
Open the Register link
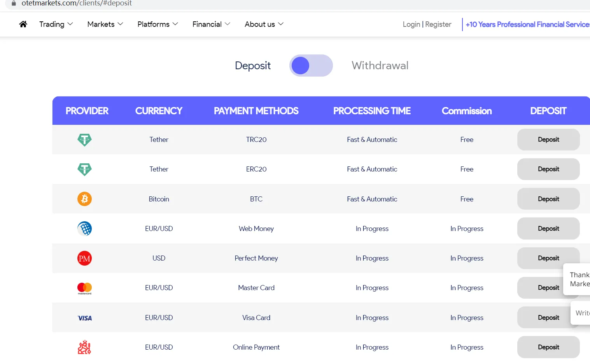click(x=438, y=24)
